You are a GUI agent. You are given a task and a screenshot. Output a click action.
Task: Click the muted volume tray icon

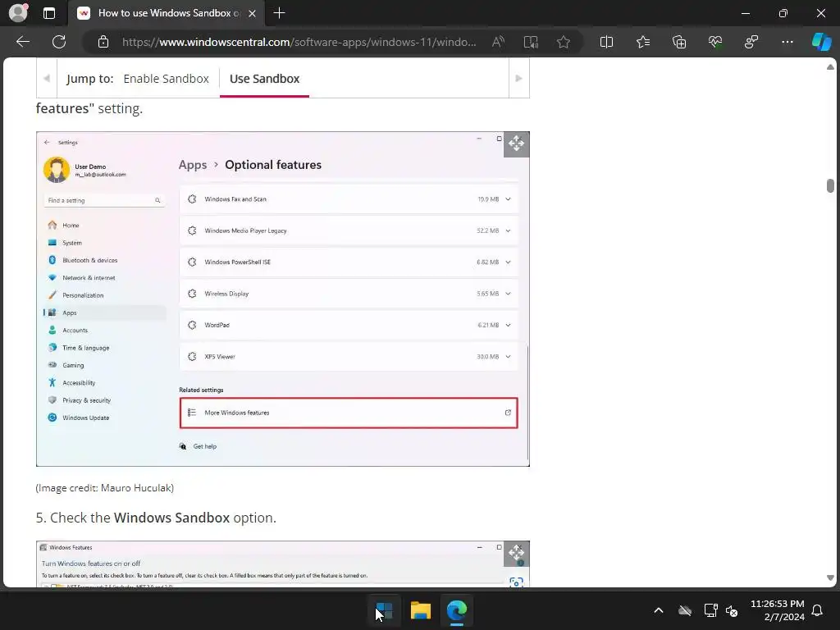click(x=732, y=610)
